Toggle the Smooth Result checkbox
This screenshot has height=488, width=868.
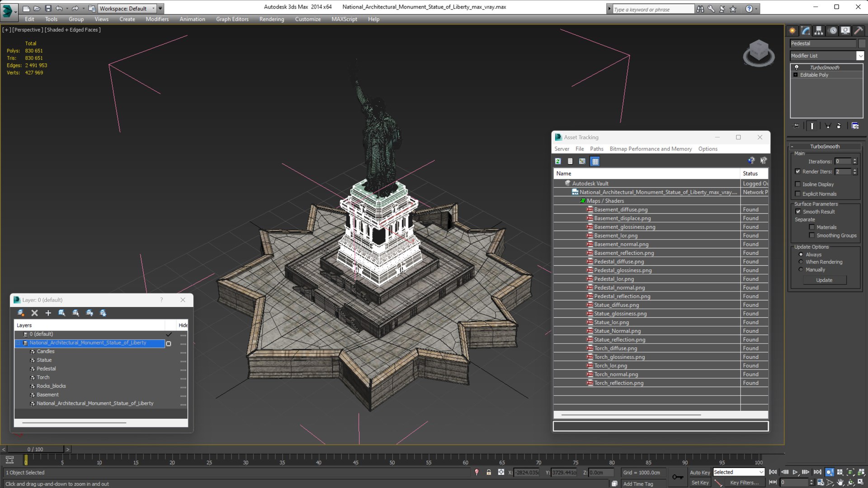pos(798,211)
